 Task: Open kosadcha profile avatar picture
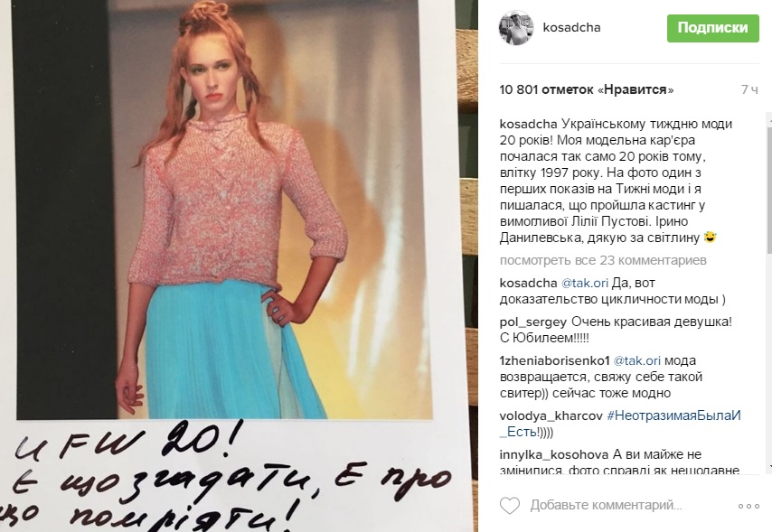pos(516,28)
